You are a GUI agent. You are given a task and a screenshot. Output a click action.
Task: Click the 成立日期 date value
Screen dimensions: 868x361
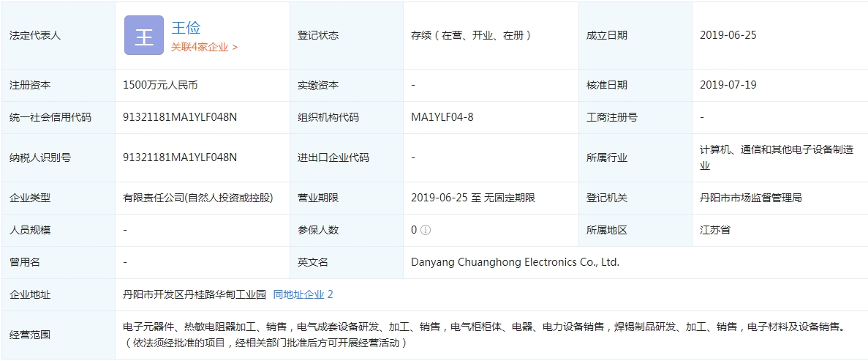(x=728, y=35)
